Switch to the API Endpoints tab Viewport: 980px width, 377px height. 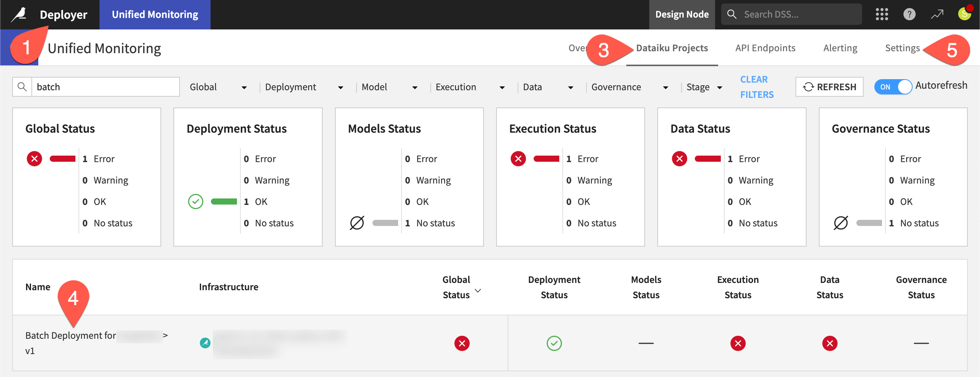pyautogui.click(x=764, y=48)
